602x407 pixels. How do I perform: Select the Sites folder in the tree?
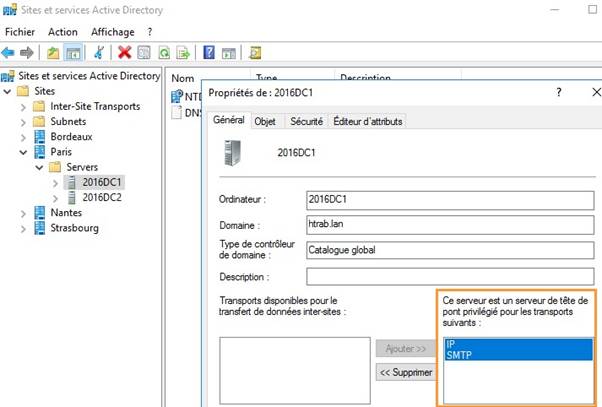coord(45,91)
